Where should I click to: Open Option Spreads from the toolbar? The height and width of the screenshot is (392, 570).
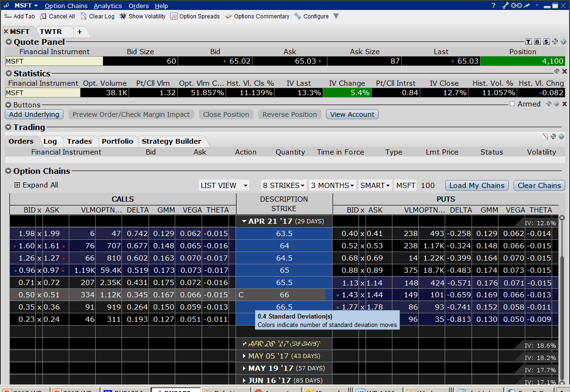195,16
